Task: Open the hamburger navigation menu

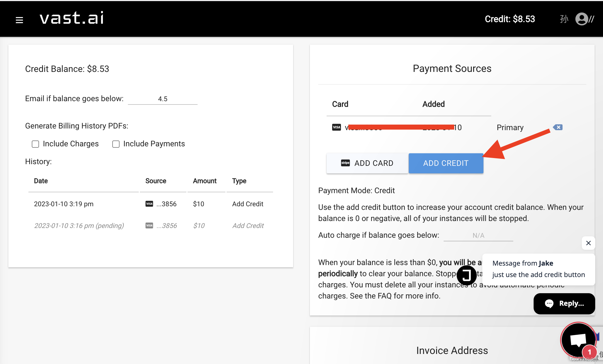Action: [19, 20]
